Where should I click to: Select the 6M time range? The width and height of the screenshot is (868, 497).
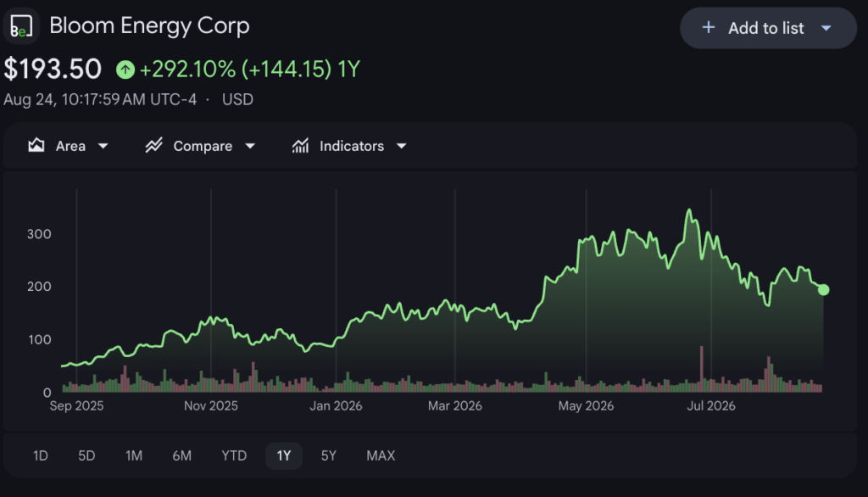[x=181, y=456]
